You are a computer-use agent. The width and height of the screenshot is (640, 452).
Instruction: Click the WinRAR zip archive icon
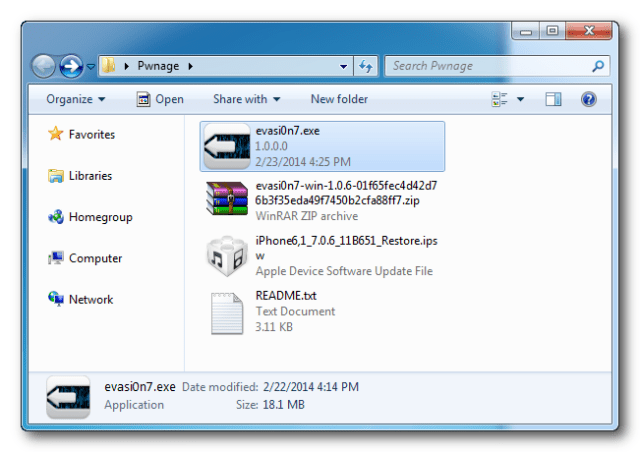point(227,198)
